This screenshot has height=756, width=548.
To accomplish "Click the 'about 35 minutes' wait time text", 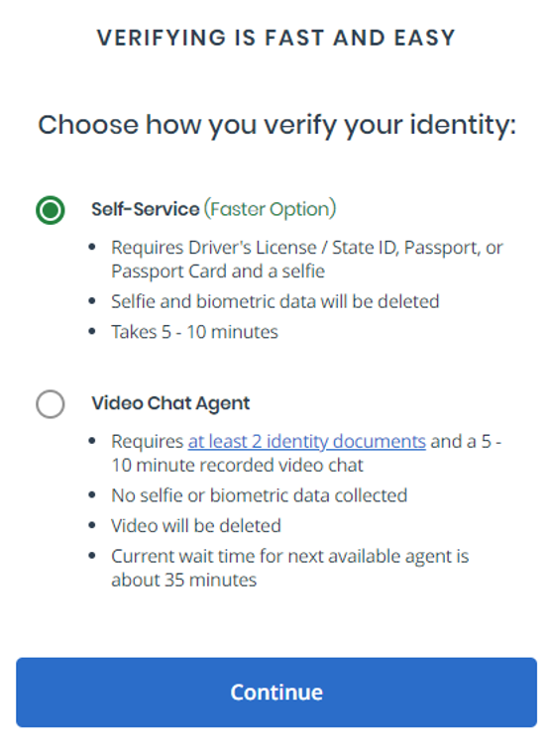I will 183,580.
